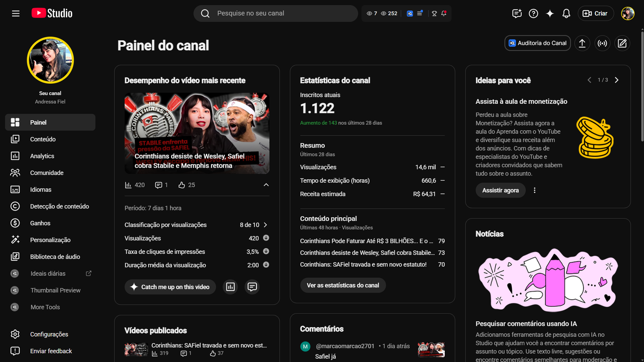
Task: Select Painel in the sidebar
Action: click(x=50, y=122)
